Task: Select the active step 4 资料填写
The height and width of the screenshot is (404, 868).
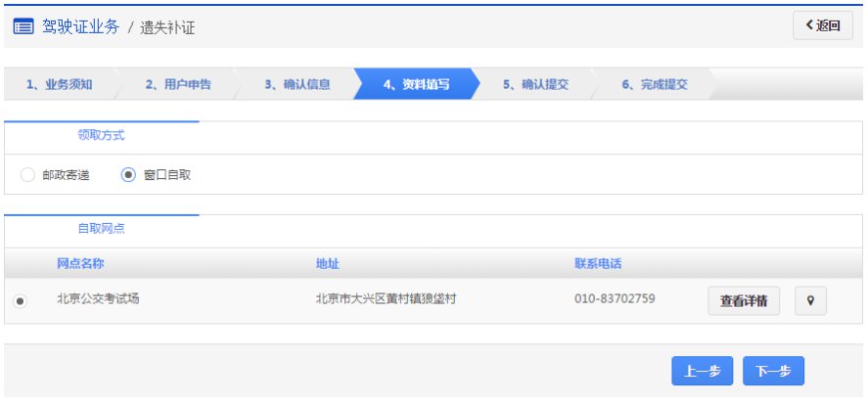Action: tap(416, 84)
